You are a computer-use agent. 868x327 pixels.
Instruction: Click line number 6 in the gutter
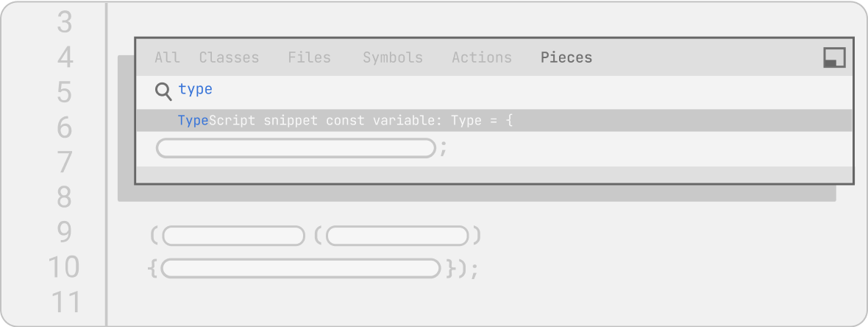(65, 127)
